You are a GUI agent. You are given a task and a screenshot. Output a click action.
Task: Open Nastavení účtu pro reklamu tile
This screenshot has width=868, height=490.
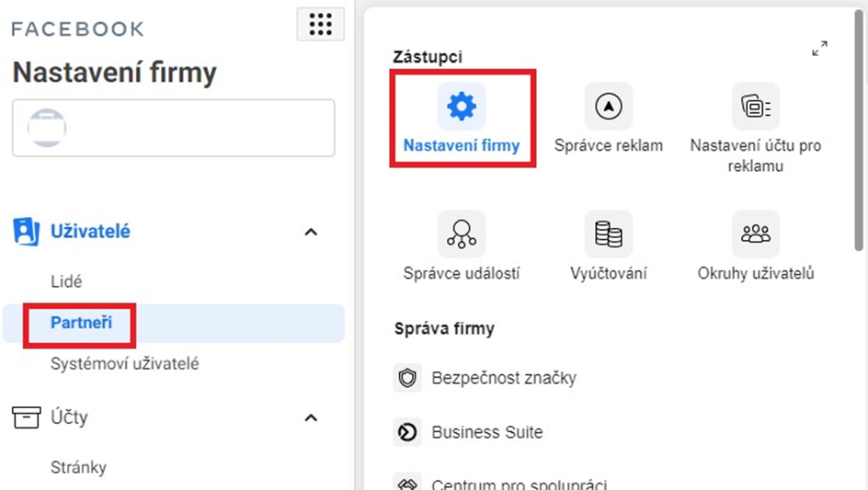(x=756, y=129)
